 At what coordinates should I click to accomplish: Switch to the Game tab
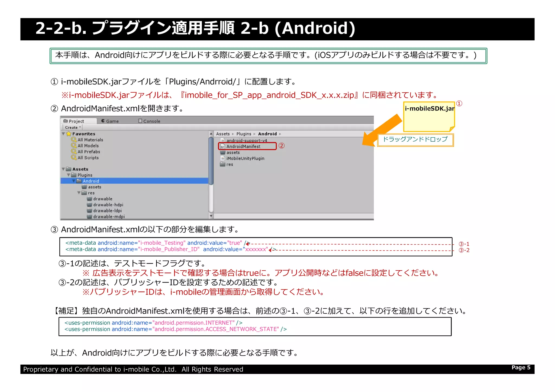110,121
